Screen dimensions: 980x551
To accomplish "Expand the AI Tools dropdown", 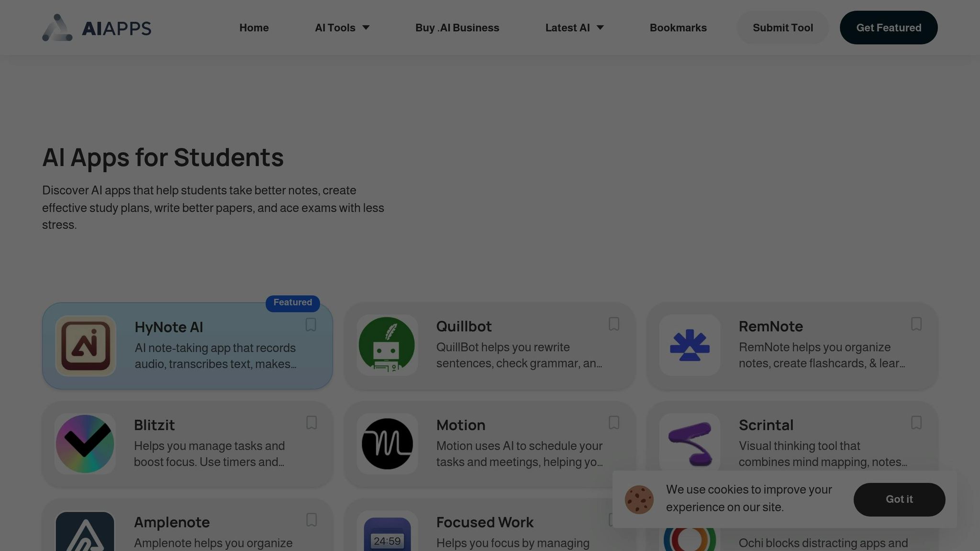I will 343,28.
